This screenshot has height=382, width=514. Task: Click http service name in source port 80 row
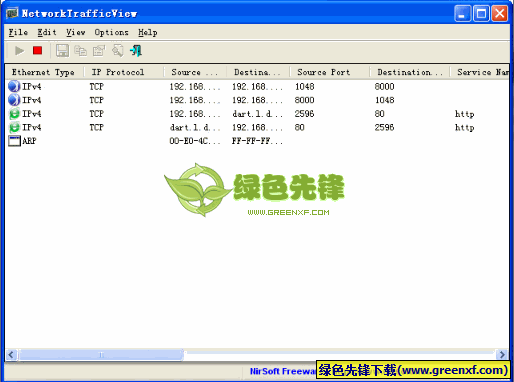pyautogui.click(x=464, y=128)
